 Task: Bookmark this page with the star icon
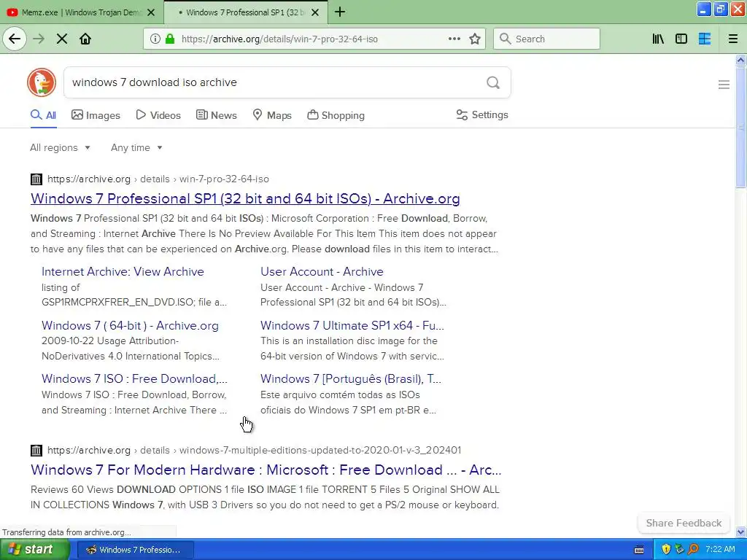coord(474,39)
